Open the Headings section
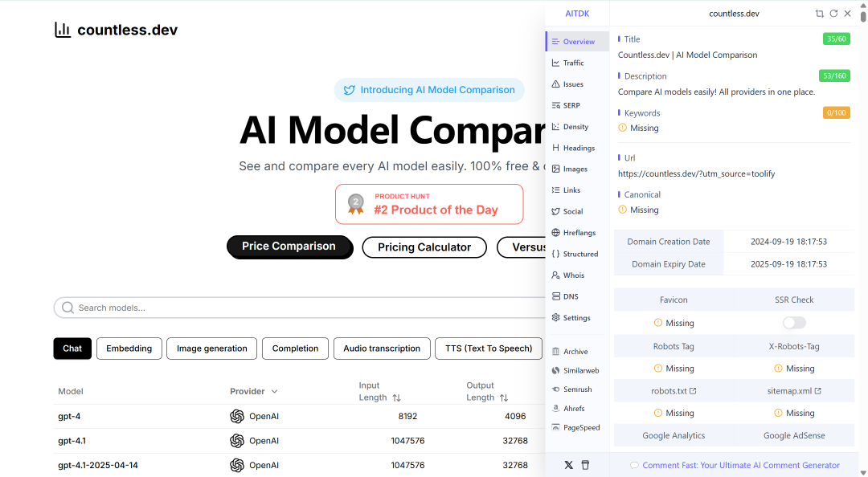Viewport: 868px width, 477px height. tap(577, 148)
